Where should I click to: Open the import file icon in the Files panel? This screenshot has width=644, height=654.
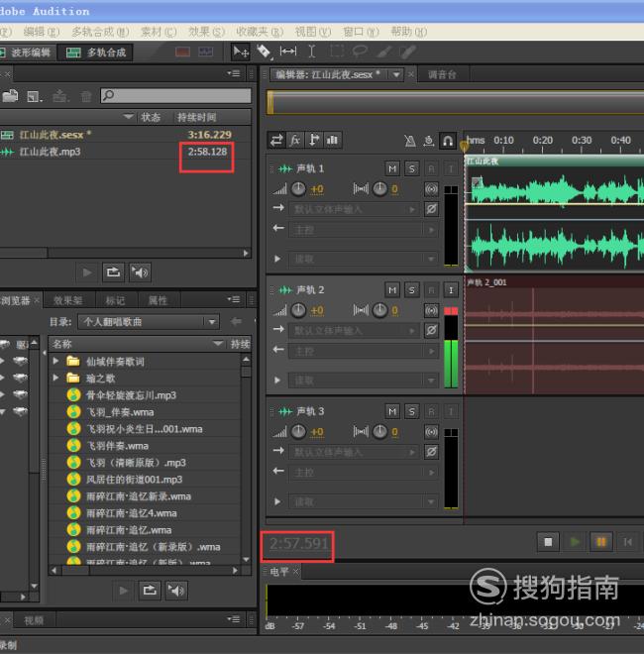[x=10, y=96]
